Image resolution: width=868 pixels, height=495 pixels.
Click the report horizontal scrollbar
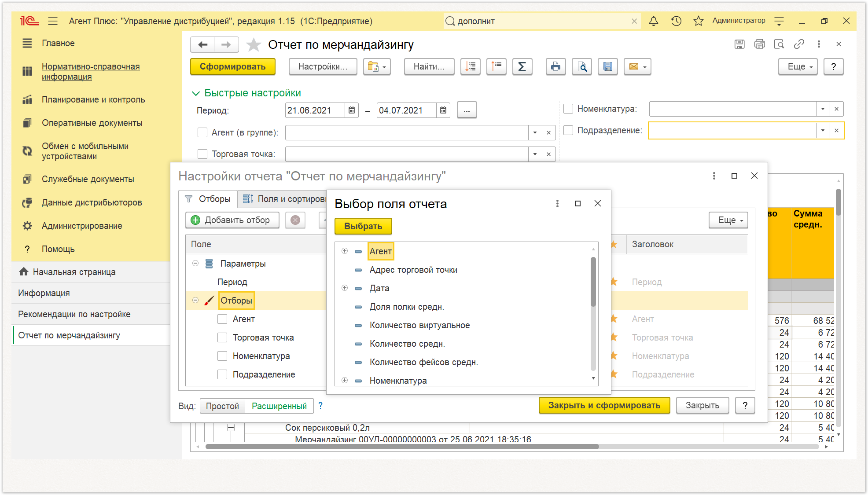(402, 447)
